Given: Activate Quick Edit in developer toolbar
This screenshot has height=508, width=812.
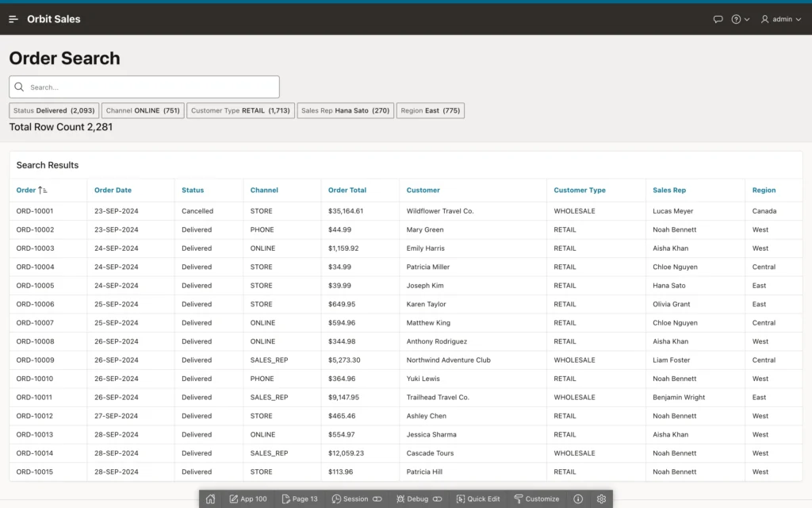Looking at the screenshot, I should pos(478,498).
